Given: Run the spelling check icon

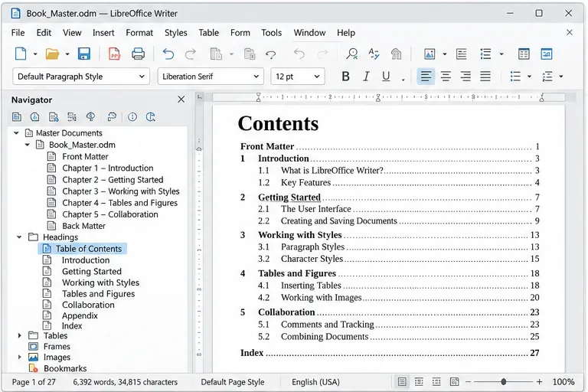Looking at the screenshot, I should 374,54.
